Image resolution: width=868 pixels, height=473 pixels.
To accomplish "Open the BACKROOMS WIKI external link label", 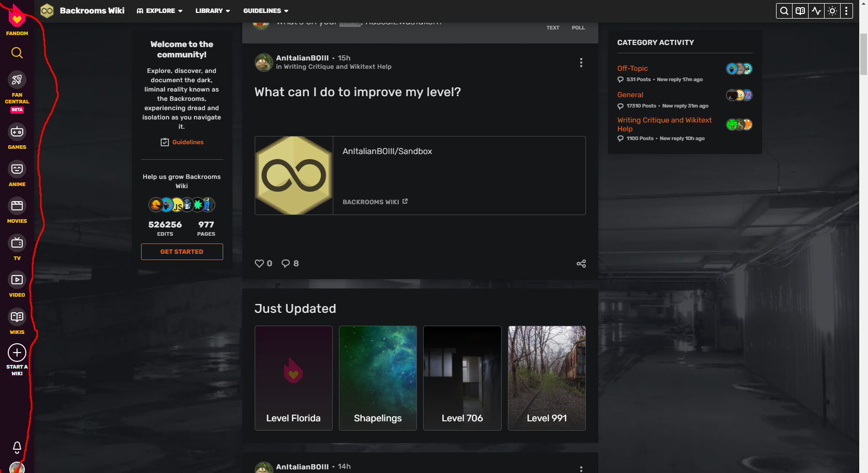I will point(375,202).
